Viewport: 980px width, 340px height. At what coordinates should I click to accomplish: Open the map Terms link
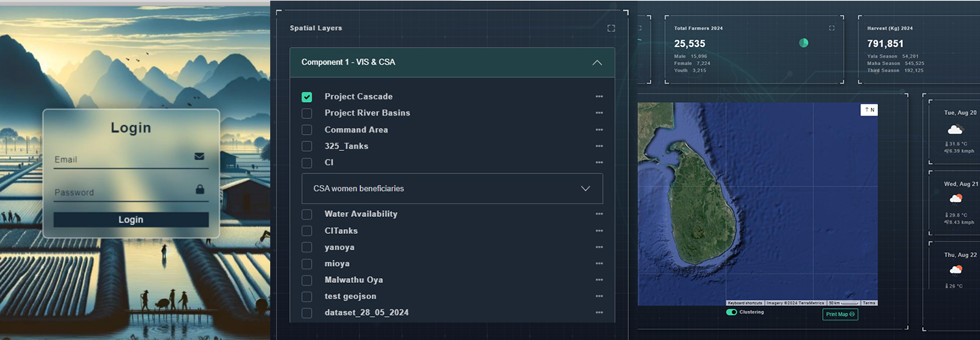[869, 303]
